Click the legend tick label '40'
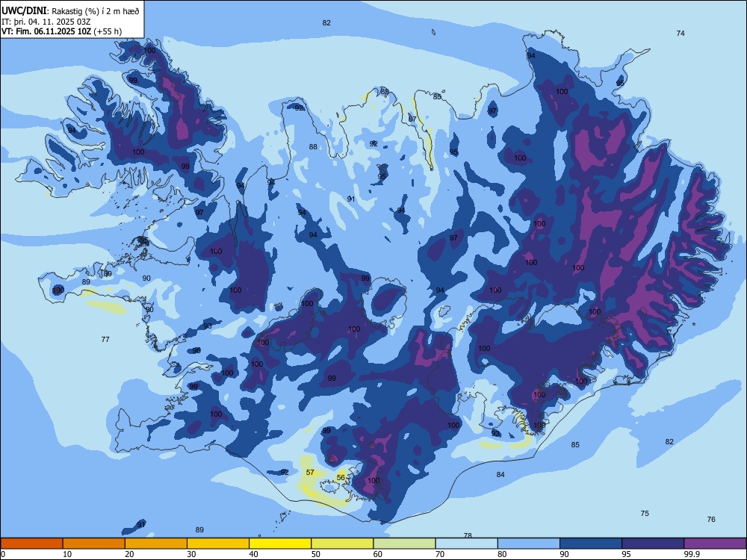This screenshot has height=560, width=747. [x=253, y=554]
